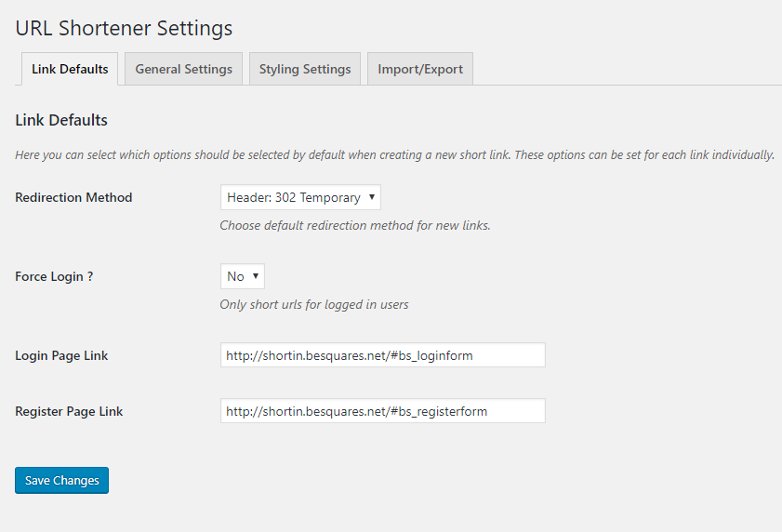The height and width of the screenshot is (532, 782).
Task: Click the Register Page Link label
Action: point(69,411)
